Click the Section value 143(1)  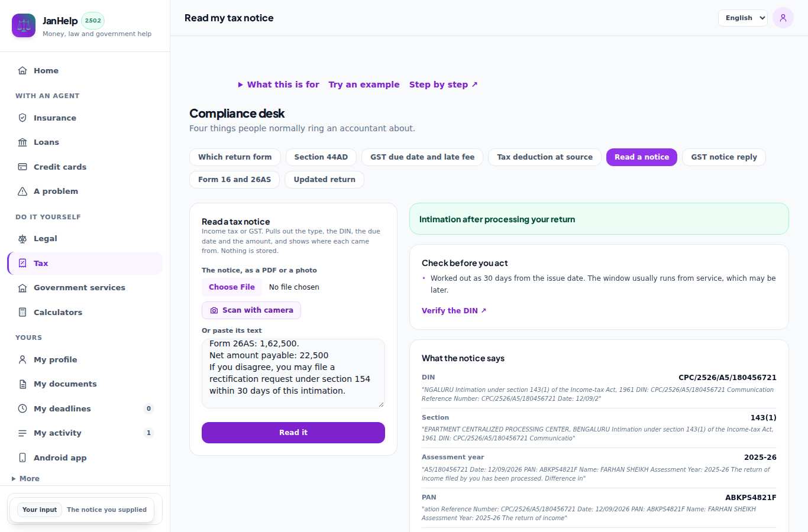(x=764, y=418)
